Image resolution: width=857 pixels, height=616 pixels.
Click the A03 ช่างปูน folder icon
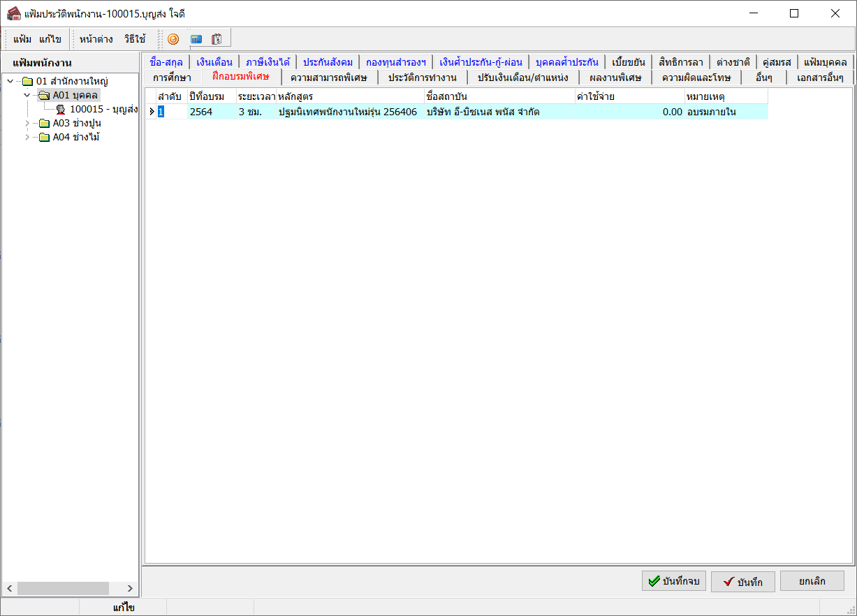pos(44,123)
